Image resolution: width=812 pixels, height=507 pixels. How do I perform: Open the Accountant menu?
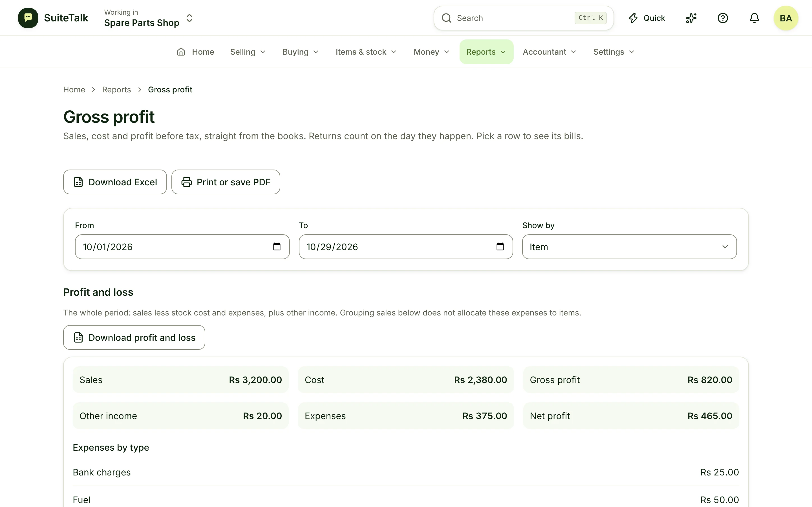click(x=549, y=52)
